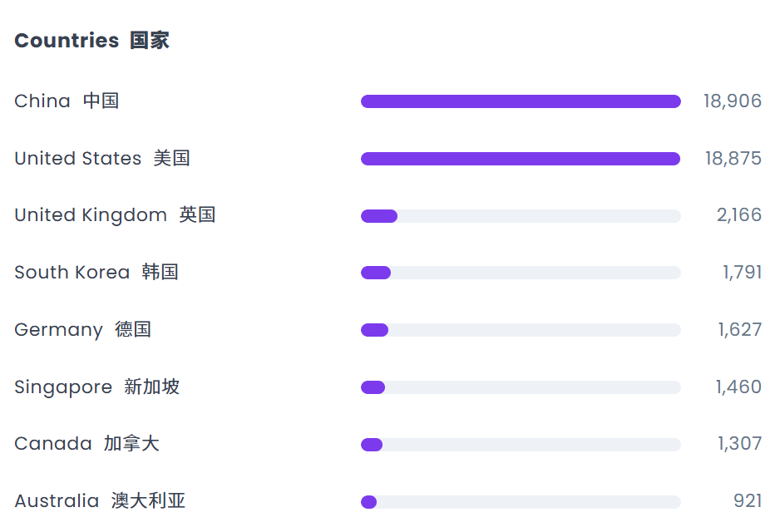775x532 pixels.
Task: Click the 921 count for Australia
Action: [x=748, y=501]
